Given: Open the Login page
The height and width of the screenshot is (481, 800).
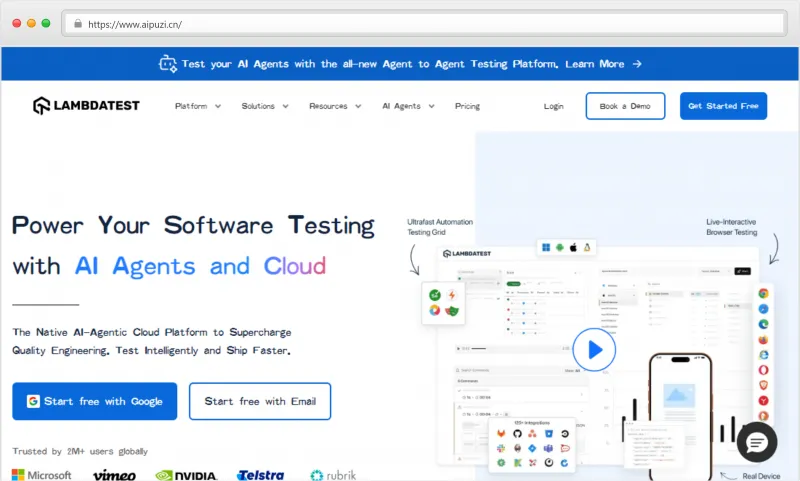Looking at the screenshot, I should click(554, 106).
